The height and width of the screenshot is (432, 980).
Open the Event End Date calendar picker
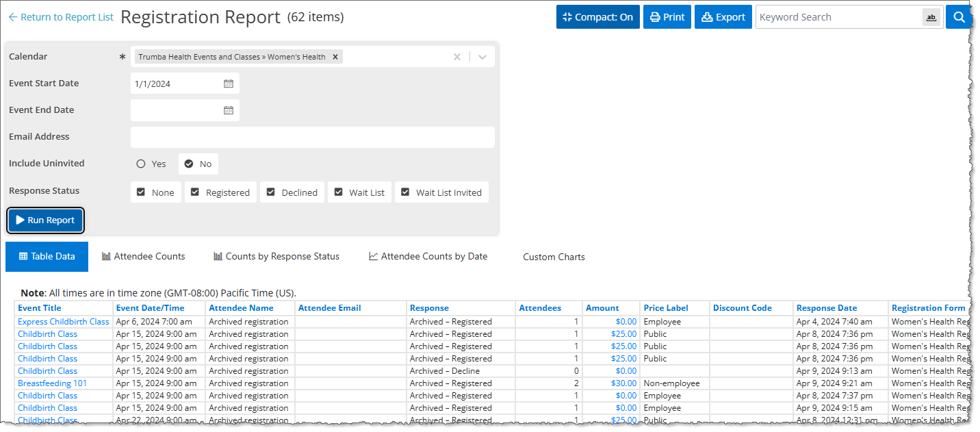point(229,110)
